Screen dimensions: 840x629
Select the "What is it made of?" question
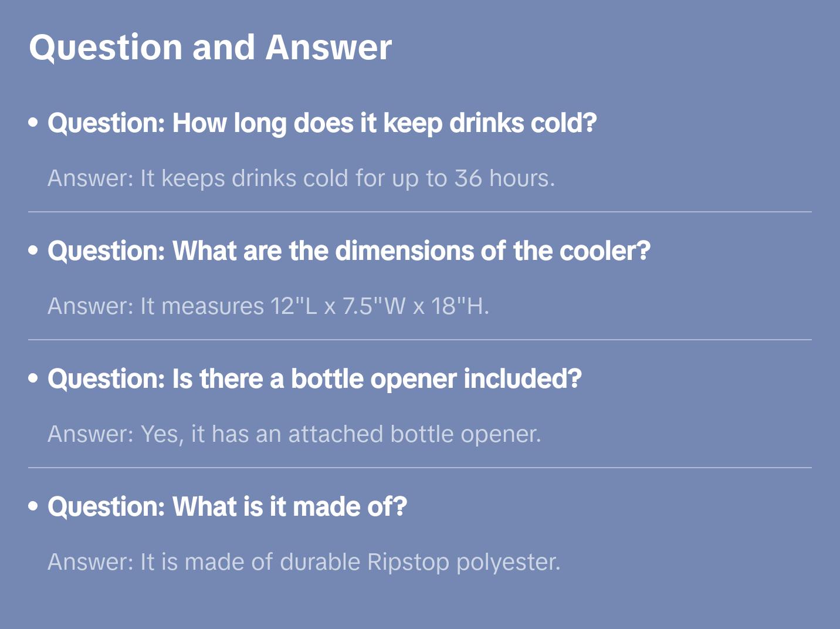[x=227, y=507]
